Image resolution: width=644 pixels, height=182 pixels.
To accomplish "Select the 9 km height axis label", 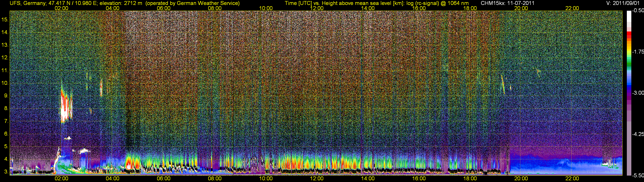I will [x=6, y=96].
